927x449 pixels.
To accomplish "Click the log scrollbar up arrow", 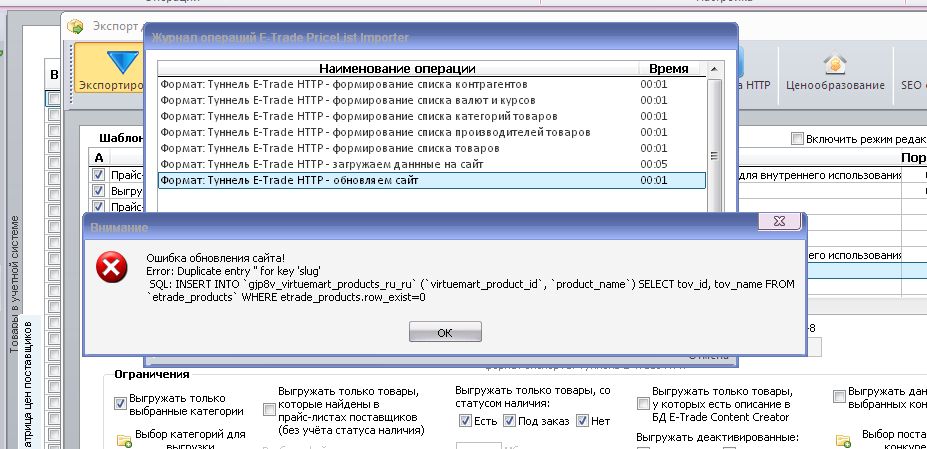I will 714,69.
